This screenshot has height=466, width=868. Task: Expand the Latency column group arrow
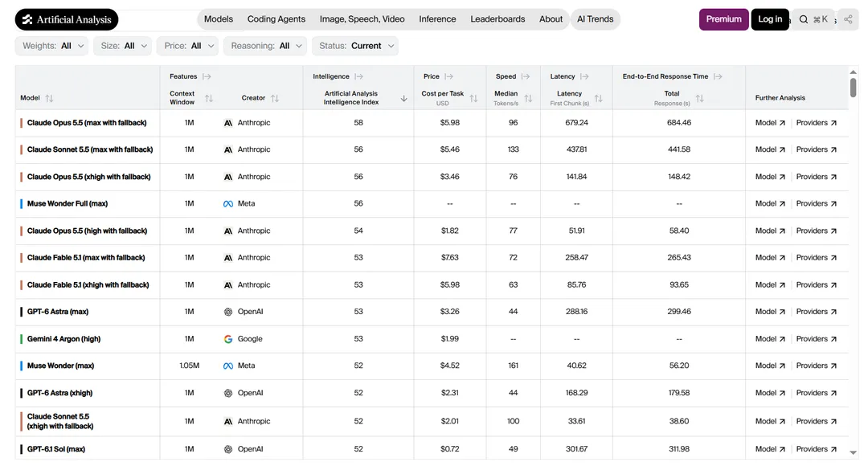tap(584, 76)
